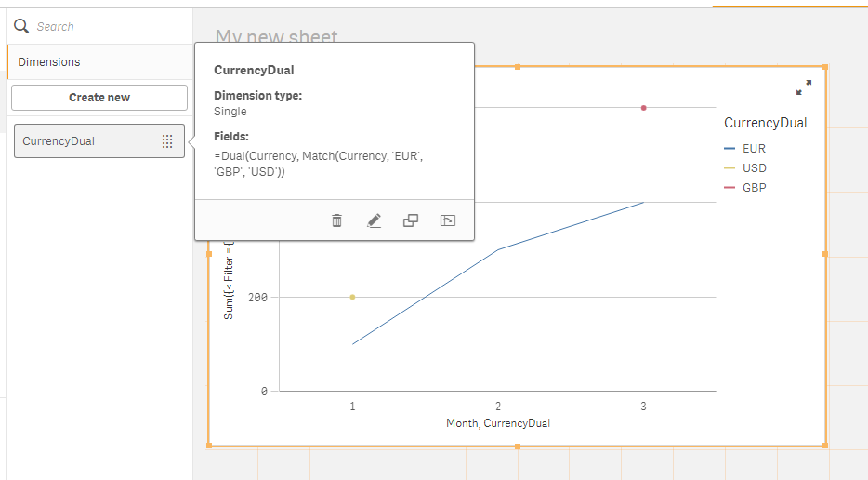Image resolution: width=868 pixels, height=480 pixels.
Task: Click the popup heading CurrencyDual
Action: [254, 71]
